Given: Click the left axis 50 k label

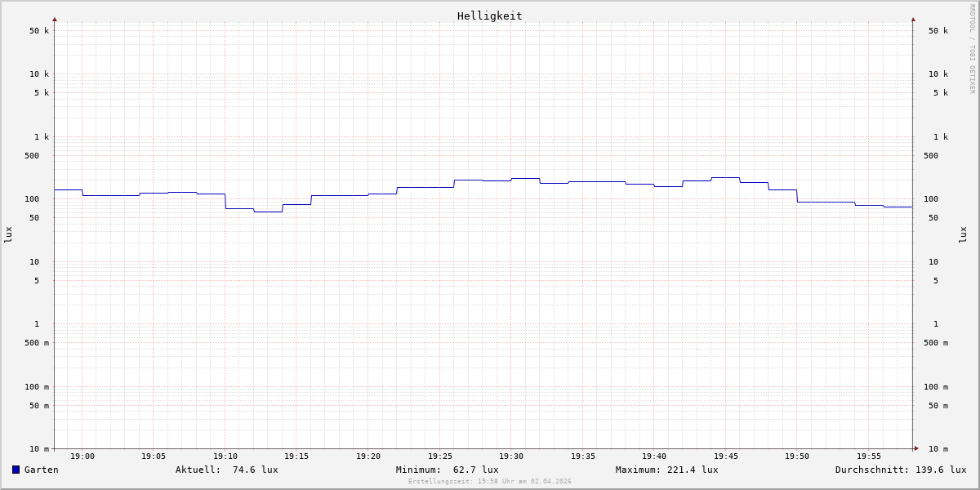Looking at the screenshot, I should [x=39, y=31].
